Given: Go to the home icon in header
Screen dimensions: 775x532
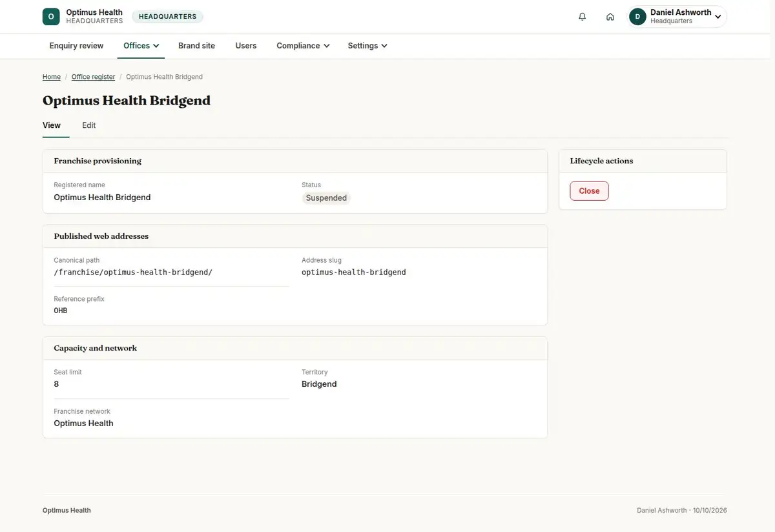Looking at the screenshot, I should 610,17.
